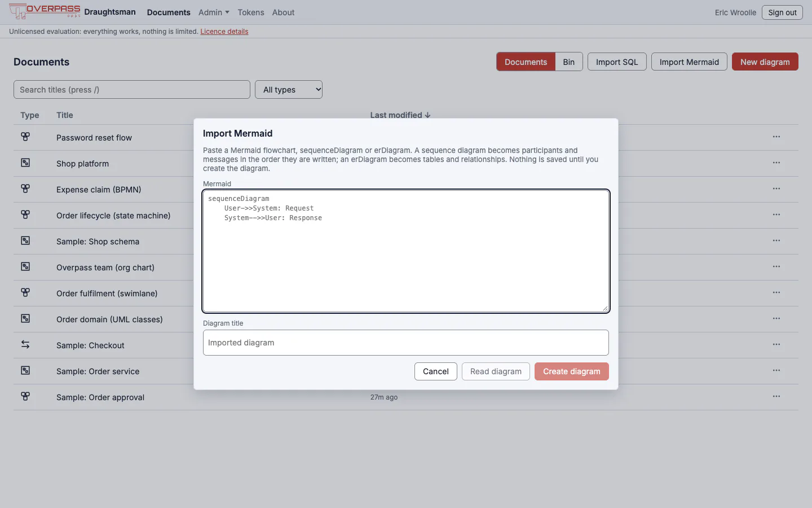Click the Diagram title input field
Viewport: 812px width, 508px height.
pyautogui.click(x=406, y=343)
